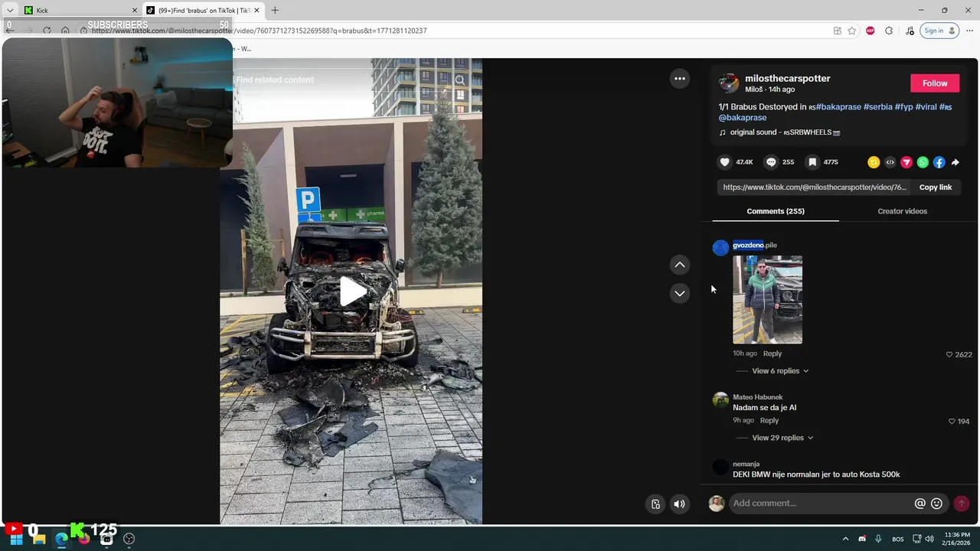Reload the page in the browser
The image size is (980, 551).
[x=47, y=31]
